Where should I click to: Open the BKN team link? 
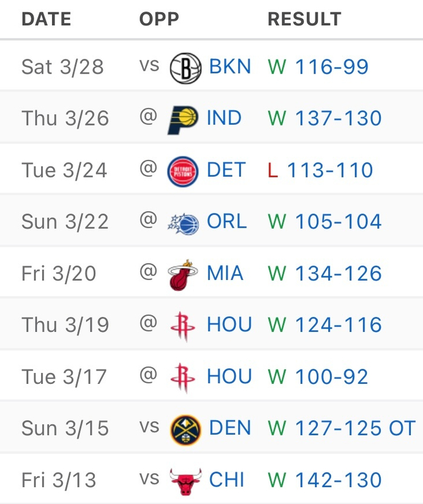230,66
